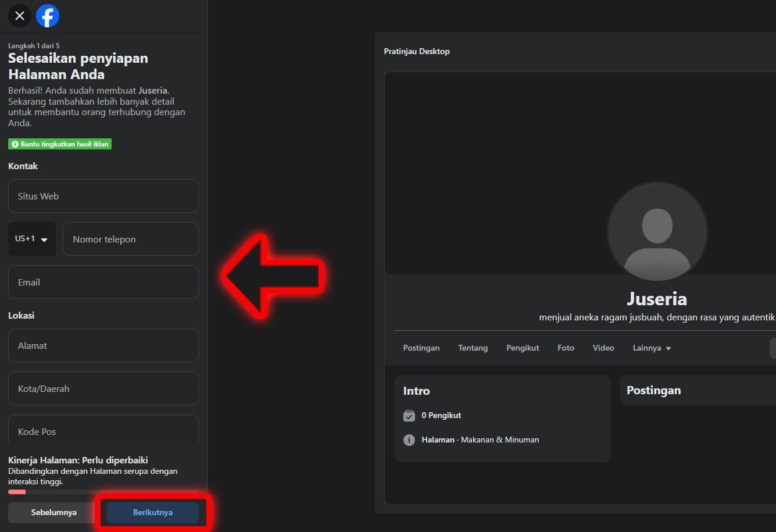
Task: Click the Sebelumnya button
Action: (x=54, y=513)
